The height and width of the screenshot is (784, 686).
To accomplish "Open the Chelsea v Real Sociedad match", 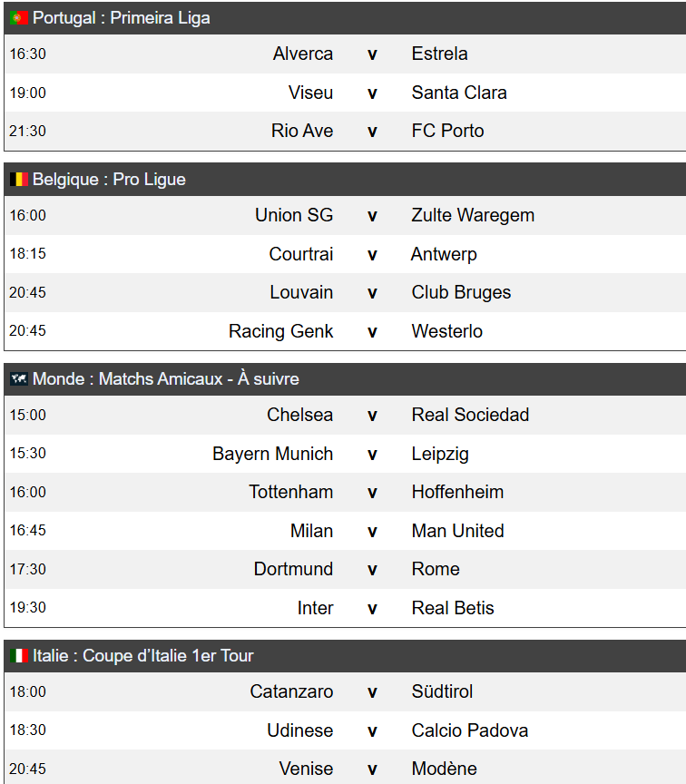I will click(x=345, y=415).
